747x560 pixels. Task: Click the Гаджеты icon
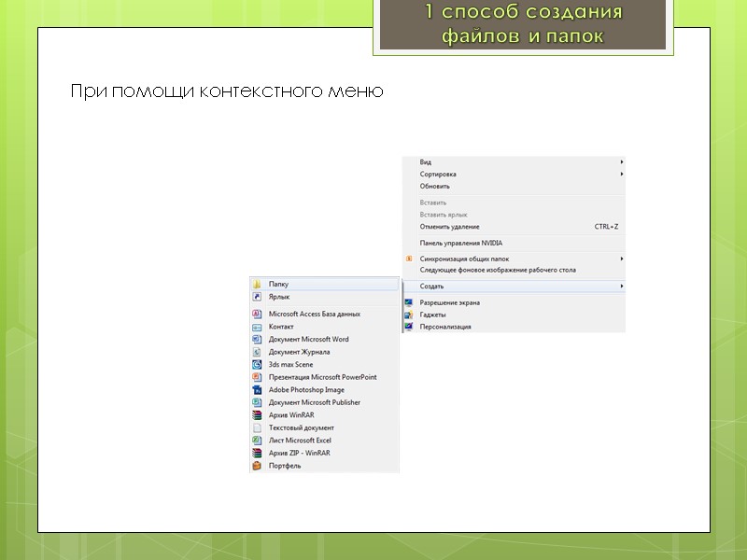408,315
